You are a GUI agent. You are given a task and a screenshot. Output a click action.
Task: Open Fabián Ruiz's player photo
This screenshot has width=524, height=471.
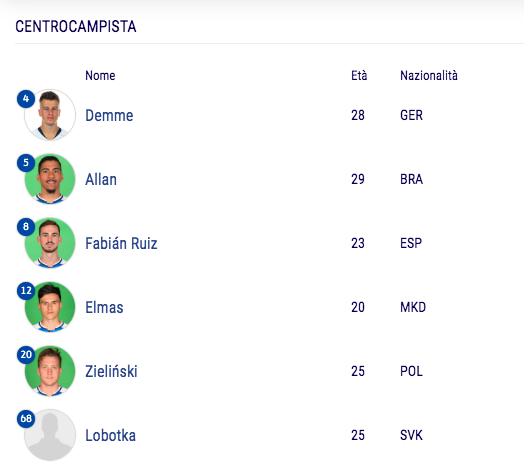click(50, 243)
